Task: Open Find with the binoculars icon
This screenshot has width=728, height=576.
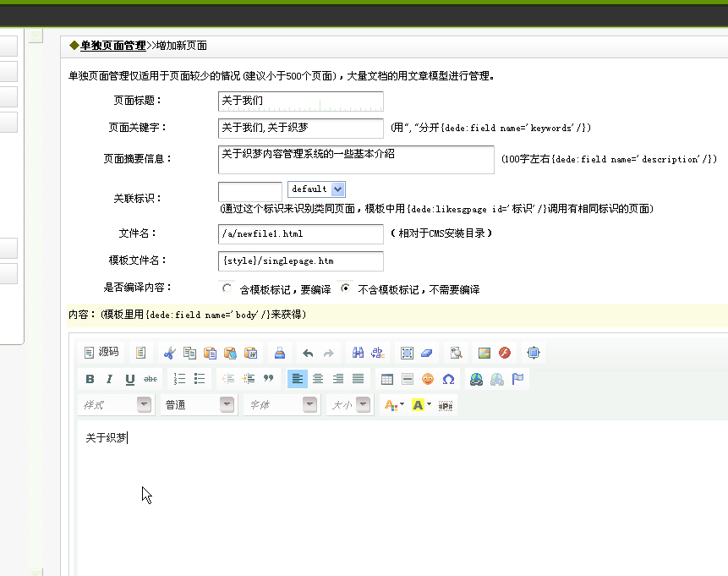Action: pyautogui.click(x=358, y=353)
